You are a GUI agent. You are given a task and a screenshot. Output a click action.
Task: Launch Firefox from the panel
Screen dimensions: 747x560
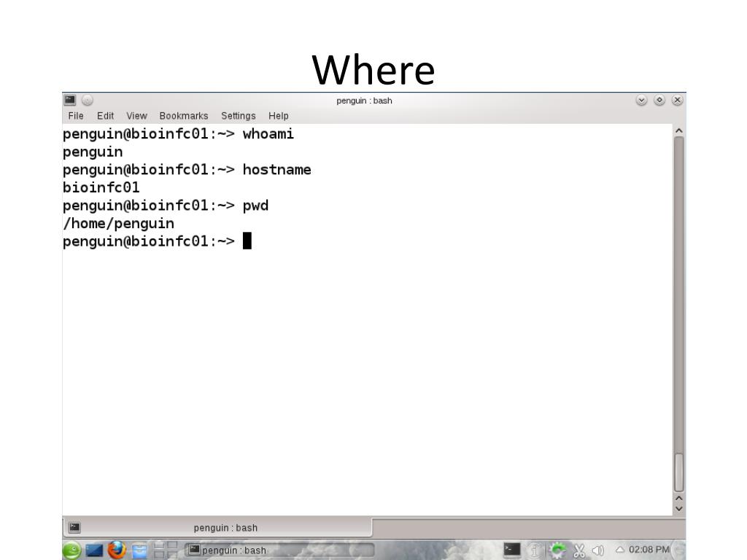click(x=117, y=550)
